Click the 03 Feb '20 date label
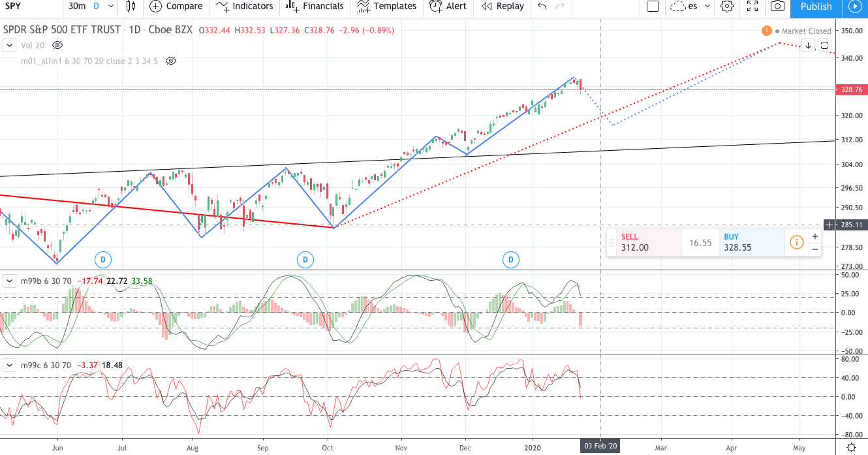This screenshot has width=868, height=455. click(600, 447)
